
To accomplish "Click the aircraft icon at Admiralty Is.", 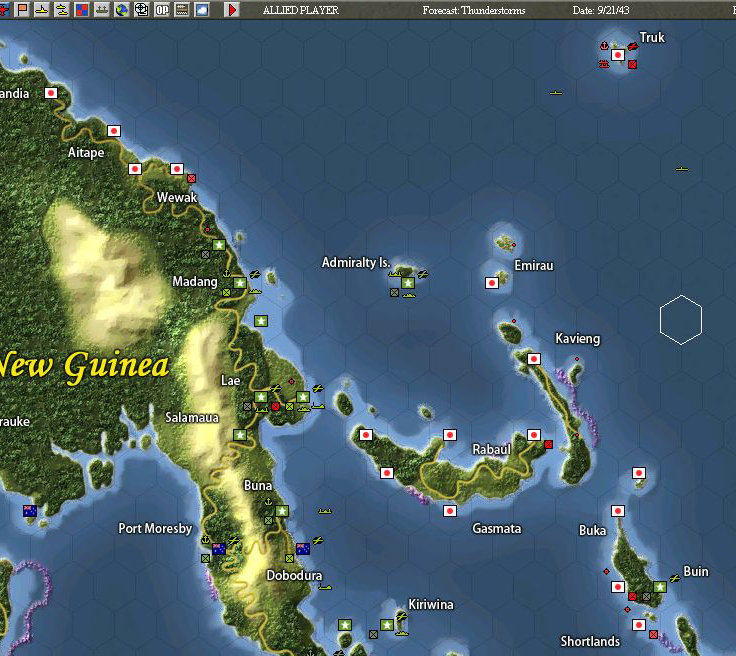I will [x=422, y=274].
